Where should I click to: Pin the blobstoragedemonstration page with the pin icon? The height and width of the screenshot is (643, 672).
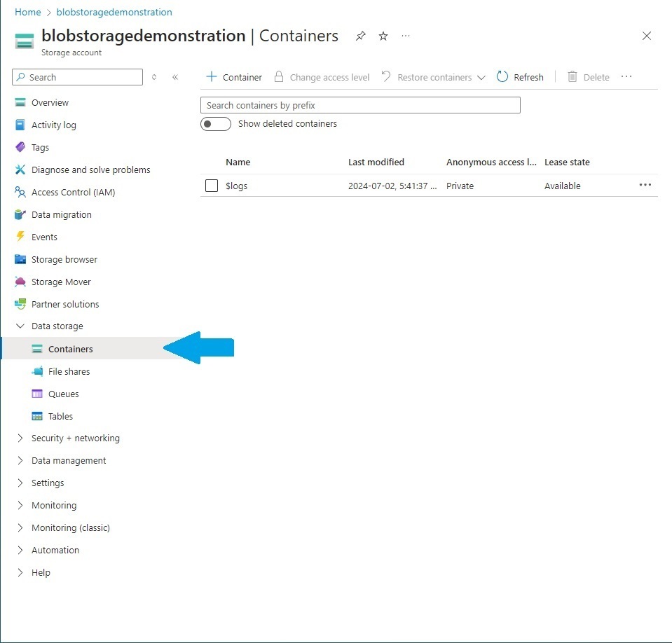click(360, 36)
